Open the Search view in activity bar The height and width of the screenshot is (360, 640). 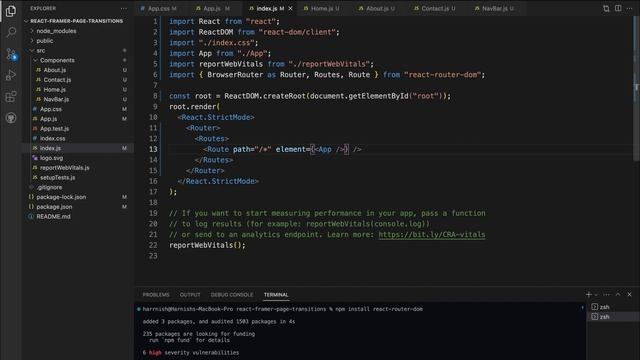tap(11, 32)
